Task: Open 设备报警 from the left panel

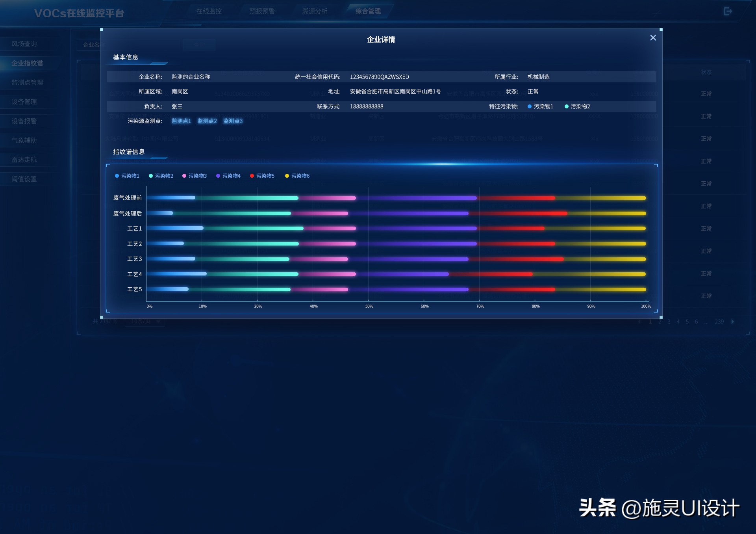Action: [x=24, y=121]
